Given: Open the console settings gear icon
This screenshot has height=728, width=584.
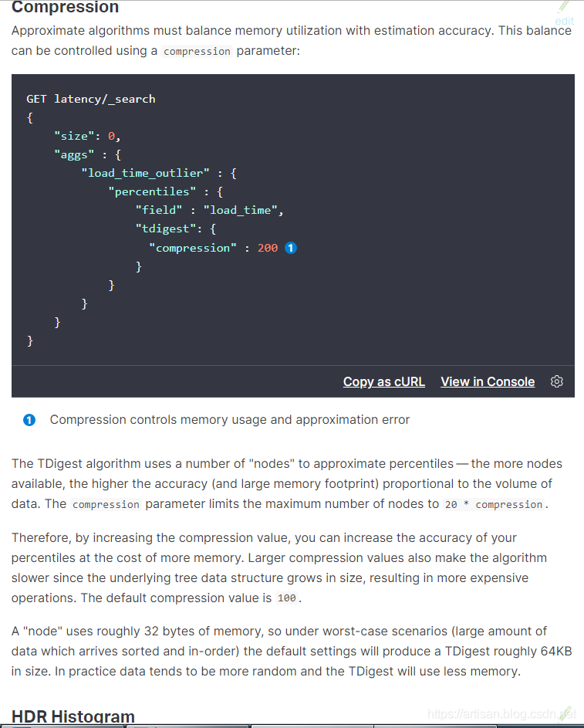Looking at the screenshot, I should (557, 381).
